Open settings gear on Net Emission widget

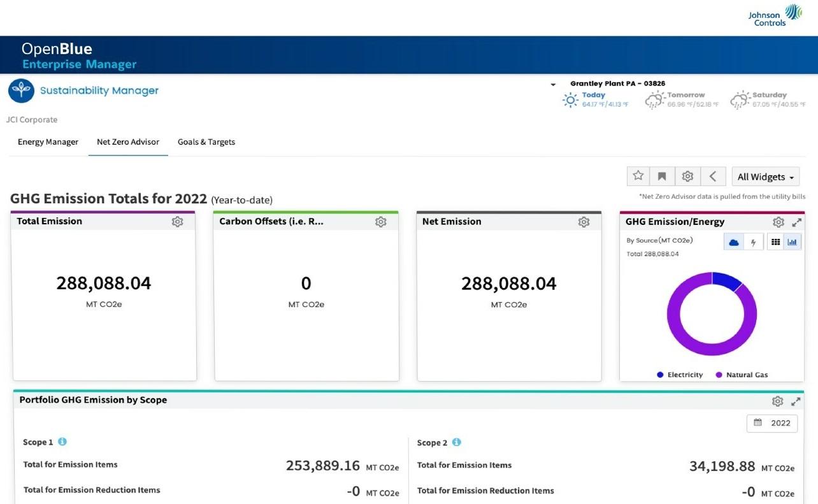(584, 222)
